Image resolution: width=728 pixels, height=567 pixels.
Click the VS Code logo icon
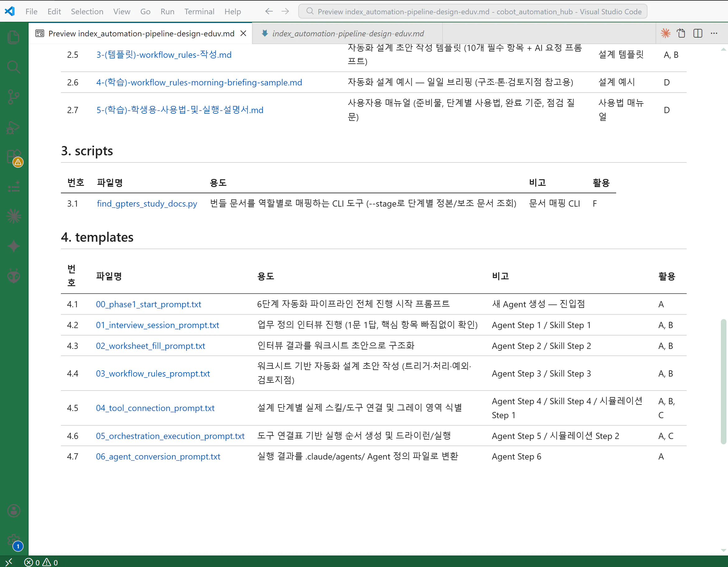10,11
